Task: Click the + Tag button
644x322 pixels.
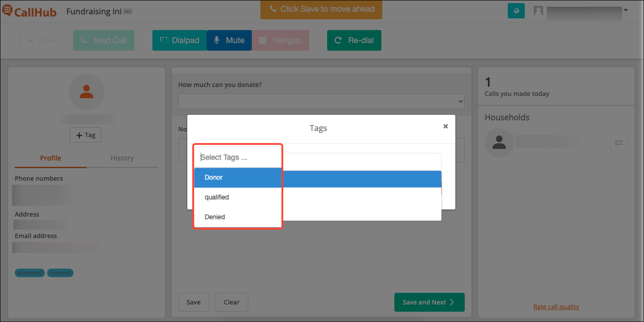Action: [86, 135]
